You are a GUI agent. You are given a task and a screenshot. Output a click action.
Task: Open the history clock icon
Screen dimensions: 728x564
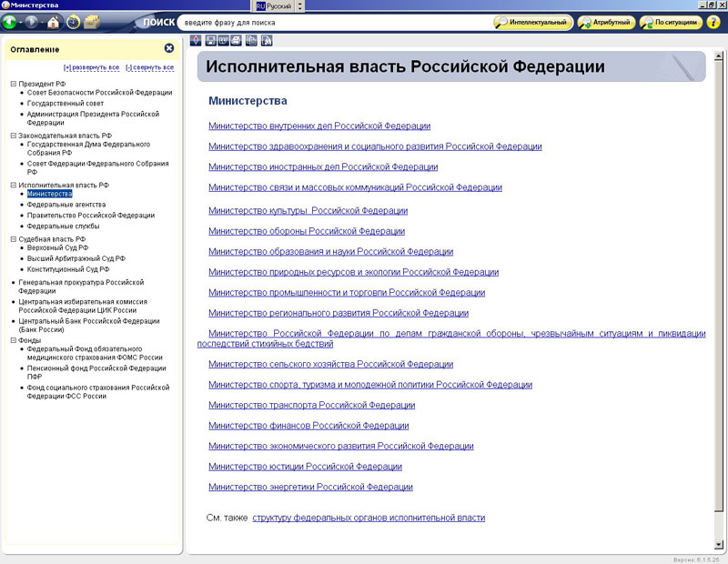73,22
